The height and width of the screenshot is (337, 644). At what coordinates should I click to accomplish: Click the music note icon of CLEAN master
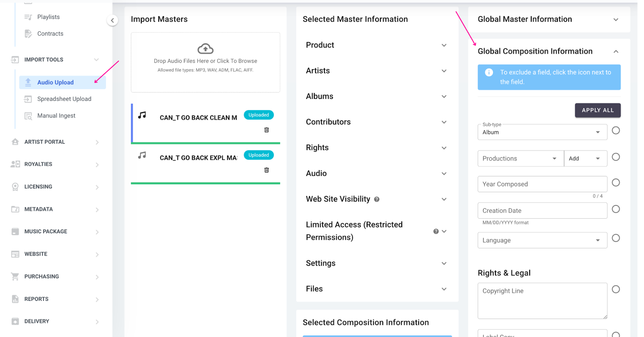tap(142, 115)
